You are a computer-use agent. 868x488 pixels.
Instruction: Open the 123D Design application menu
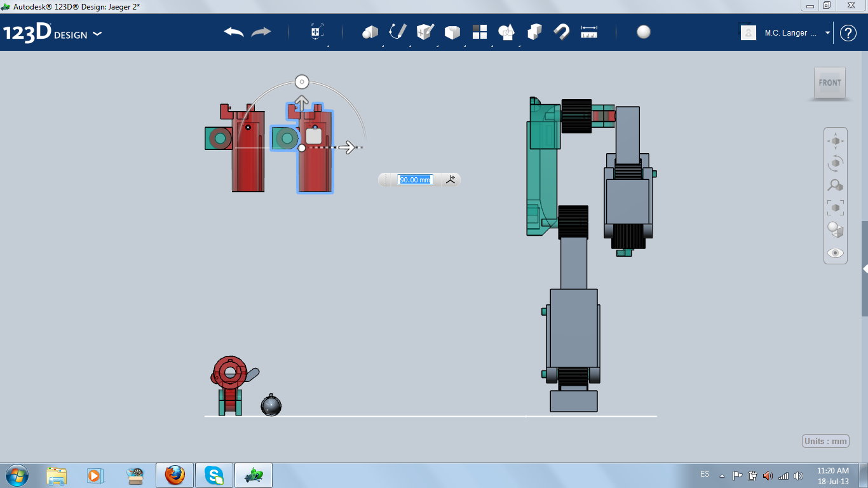(x=52, y=32)
